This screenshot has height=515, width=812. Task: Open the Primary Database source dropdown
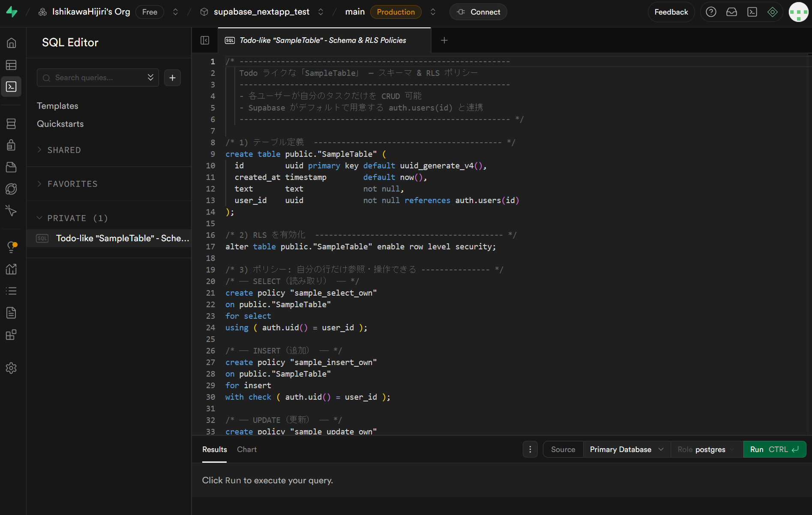point(626,449)
